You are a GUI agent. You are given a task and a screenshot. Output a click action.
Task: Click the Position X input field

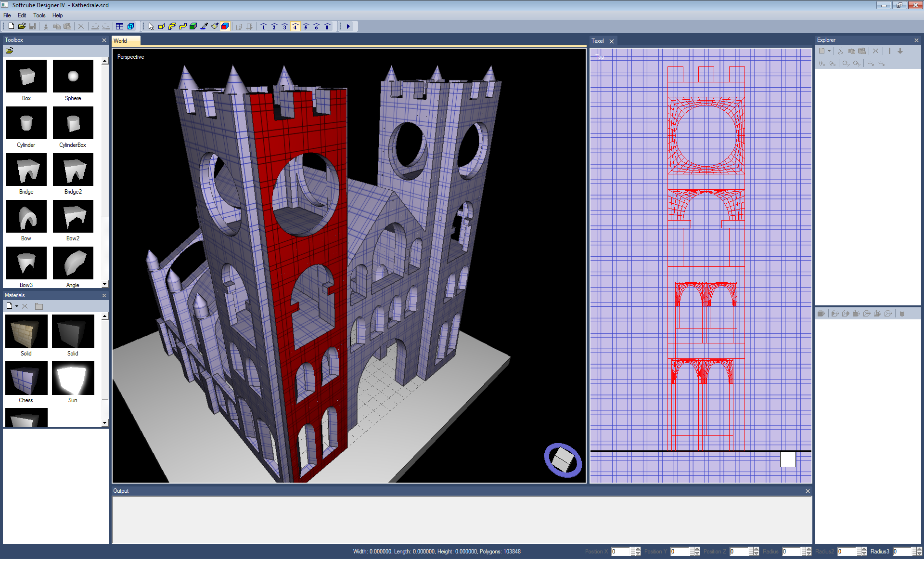coord(621,552)
